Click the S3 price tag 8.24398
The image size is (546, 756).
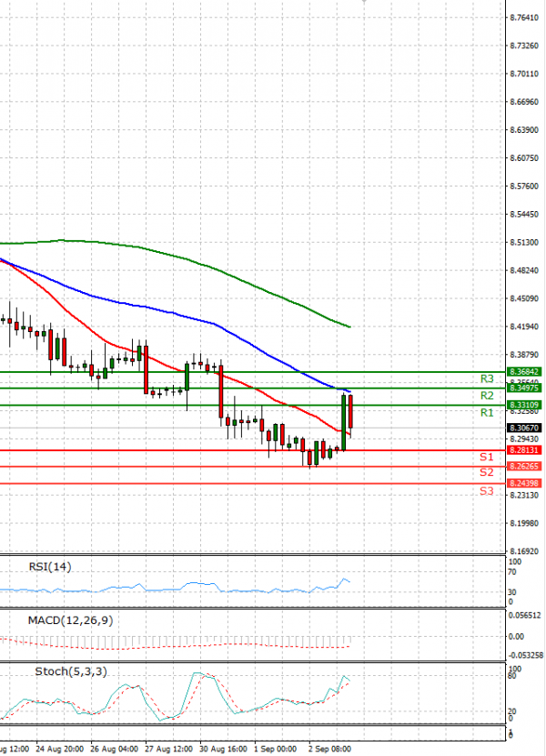pos(524,483)
